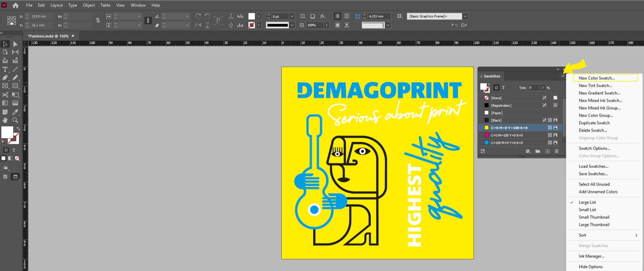Delete swatch using trash icon
644x271 pixels.
click(557, 151)
